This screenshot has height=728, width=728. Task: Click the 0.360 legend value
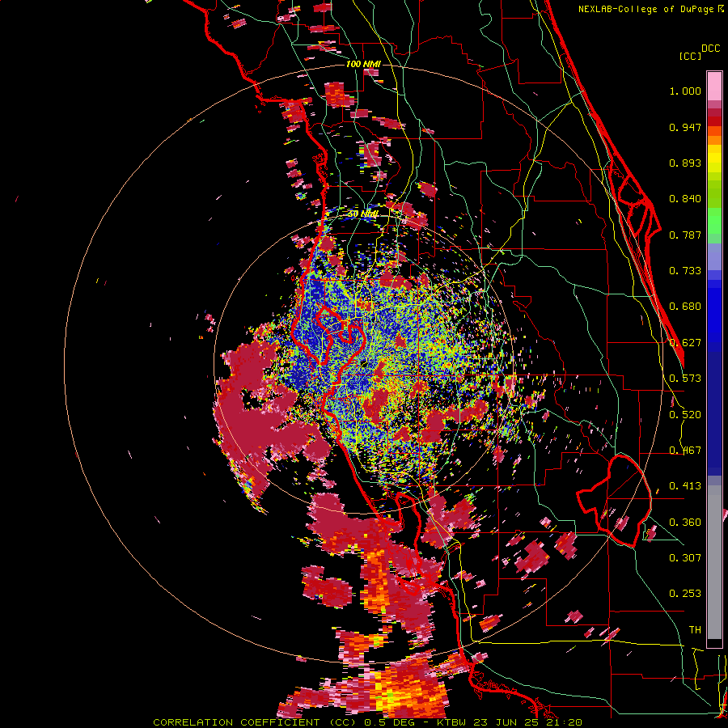click(685, 523)
